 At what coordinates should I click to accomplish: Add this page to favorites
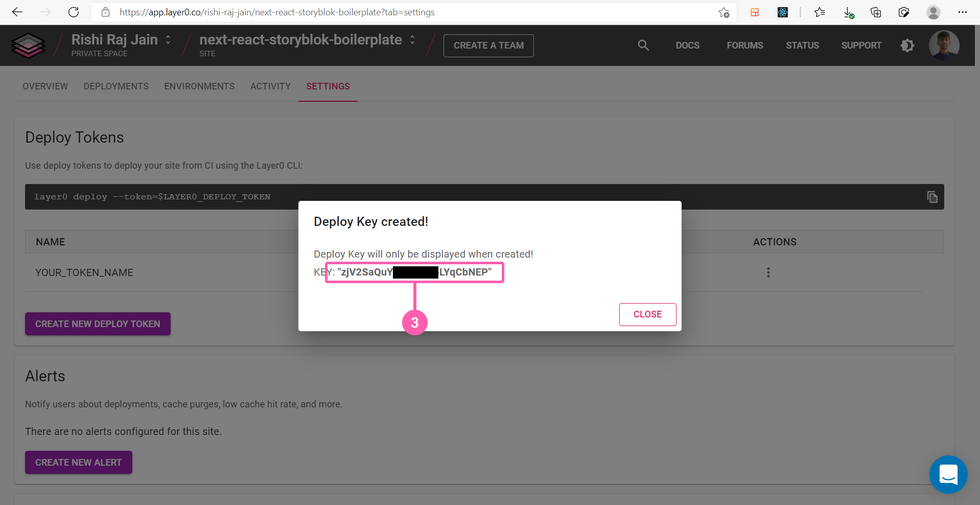click(724, 12)
